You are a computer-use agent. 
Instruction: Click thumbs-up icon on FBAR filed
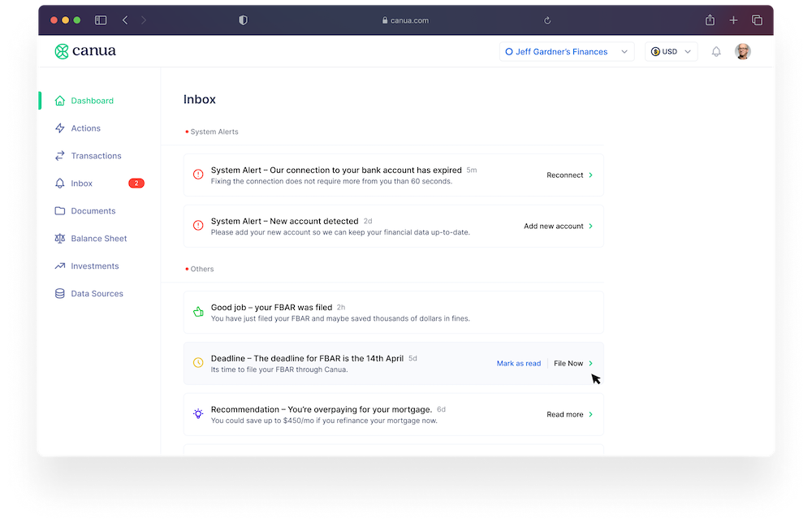198,312
